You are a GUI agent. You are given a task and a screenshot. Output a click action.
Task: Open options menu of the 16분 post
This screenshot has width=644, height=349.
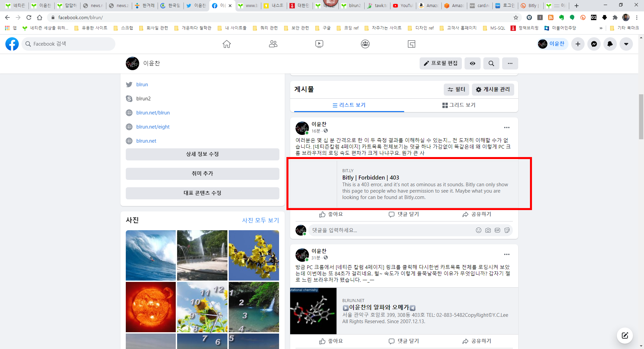507,128
